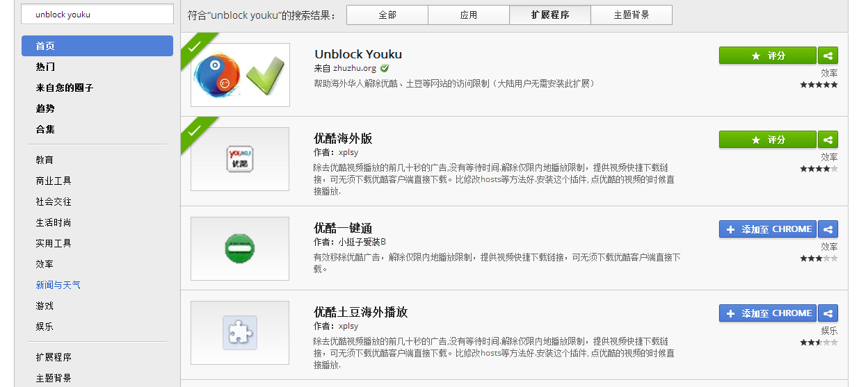Image resolution: width=868 pixels, height=387 pixels.
Task: Click the star rating of 优酷海外版
Action: tap(819, 169)
